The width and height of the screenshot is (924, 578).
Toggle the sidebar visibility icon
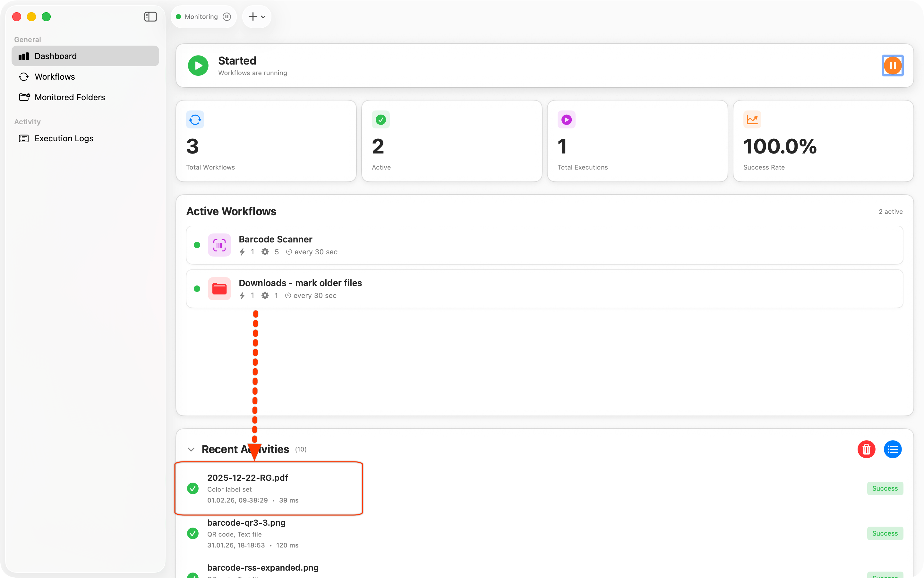click(150, 17)
